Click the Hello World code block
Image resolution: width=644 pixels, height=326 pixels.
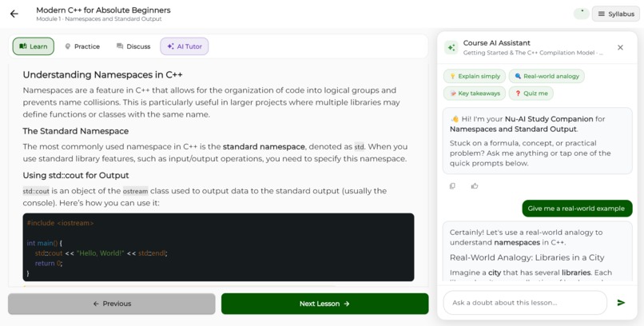[x=218, y=247]
